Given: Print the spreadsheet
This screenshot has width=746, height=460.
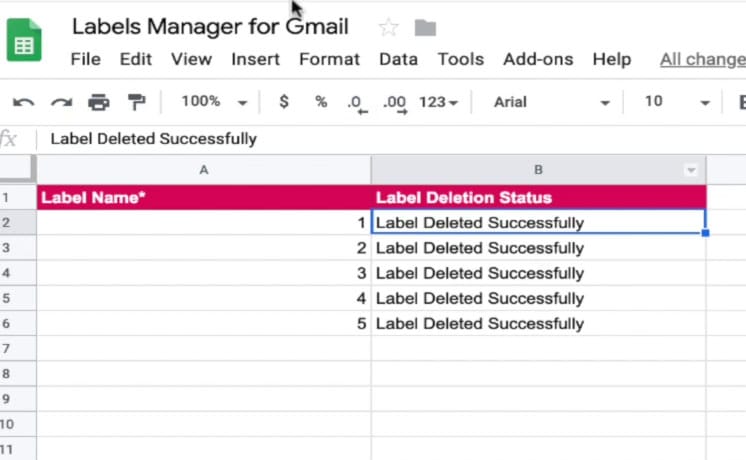Looking at the screenshot, I should 98,102.
